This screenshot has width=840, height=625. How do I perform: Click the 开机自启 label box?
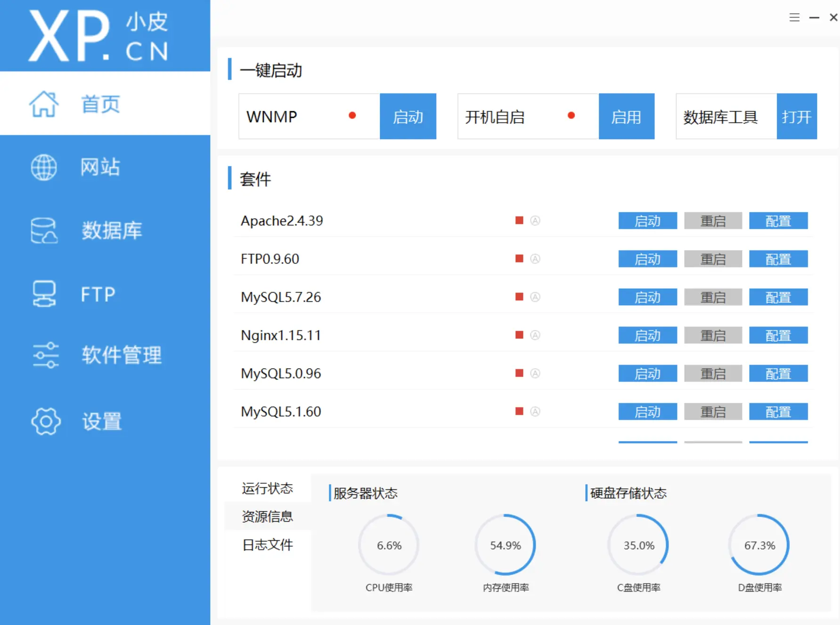[x=528, y=116]
